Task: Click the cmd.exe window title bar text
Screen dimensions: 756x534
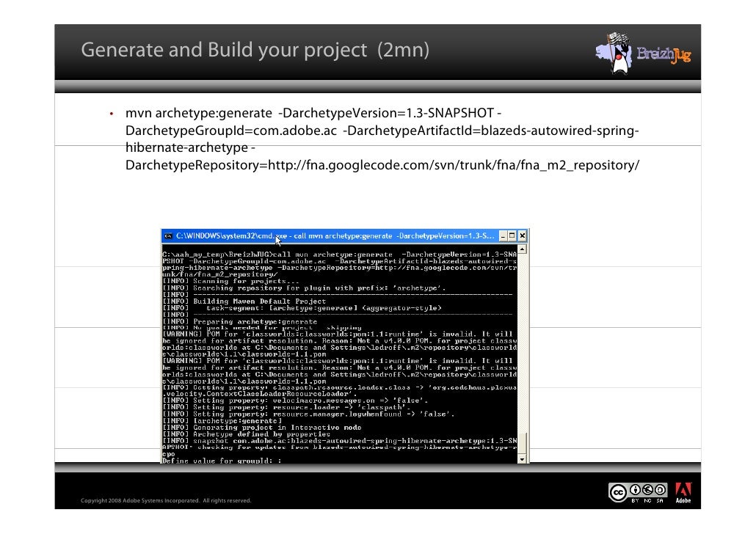Action: (335, 236)
